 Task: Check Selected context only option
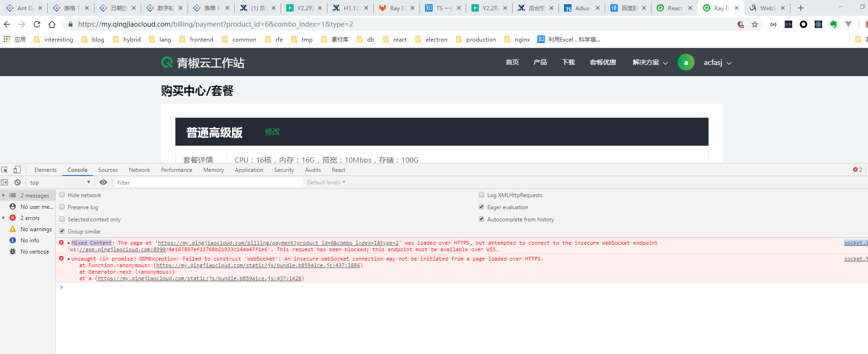pos(62,219)
